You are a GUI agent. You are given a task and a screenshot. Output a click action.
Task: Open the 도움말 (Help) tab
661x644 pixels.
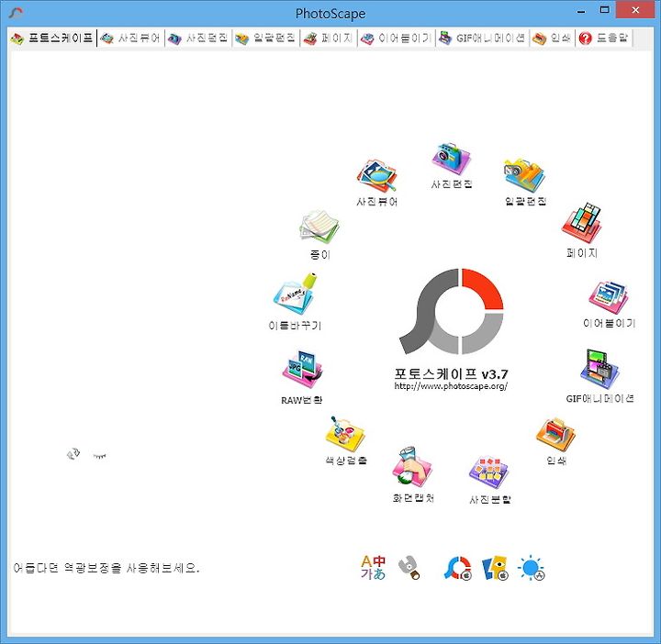pyautogui.click(x=604, y=39)
